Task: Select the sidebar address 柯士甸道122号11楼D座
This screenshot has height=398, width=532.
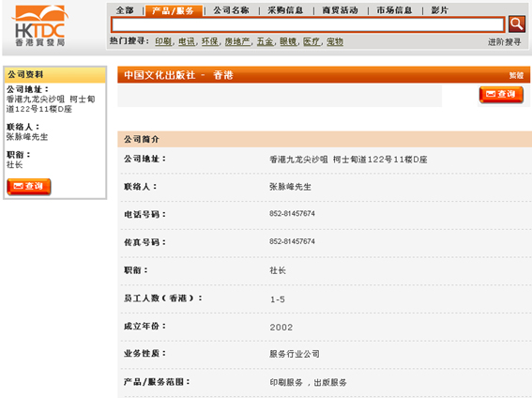Action: pos(51,104)
